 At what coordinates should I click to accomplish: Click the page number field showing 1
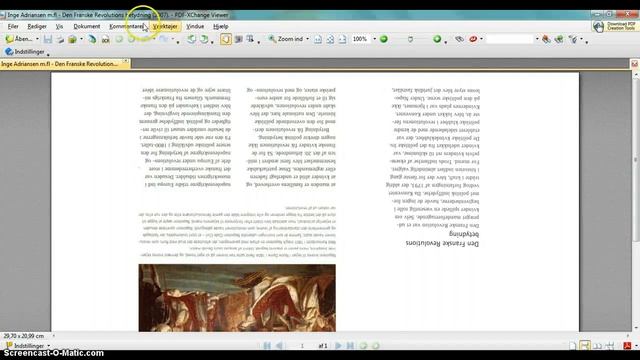coord(302,346)
